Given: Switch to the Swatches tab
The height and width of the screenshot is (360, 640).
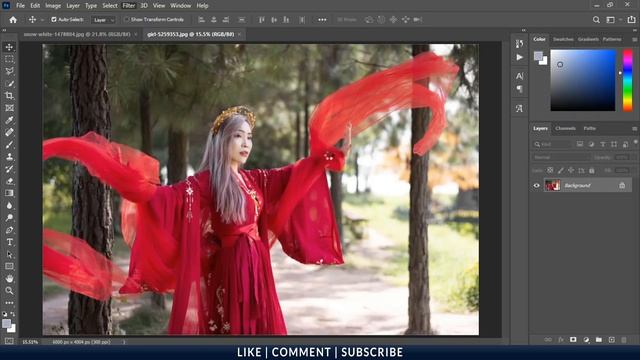Looking at the screenshot, I should (563, 39).
